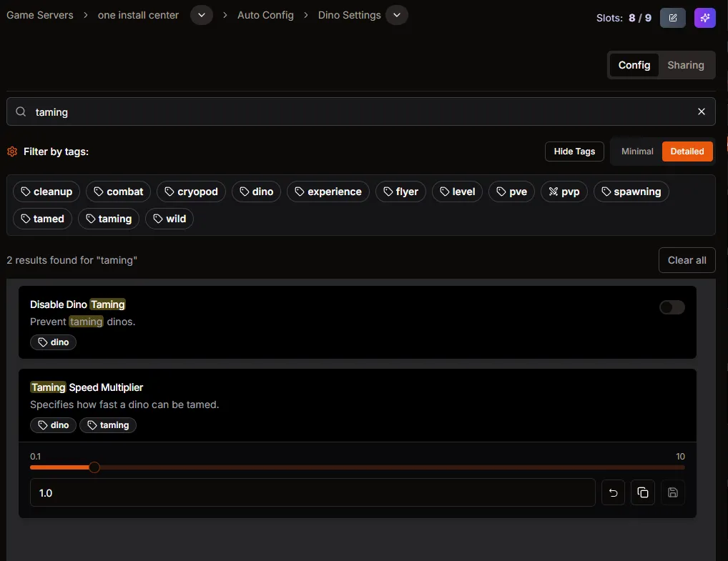Open the purple AI sparkle assistant icon
Viewport: 728px width, 561px height.
[x=704, y=18]
